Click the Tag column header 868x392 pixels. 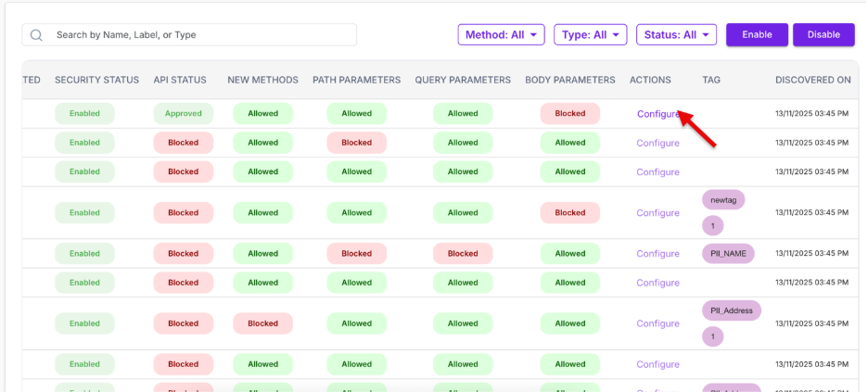(711, 80)
